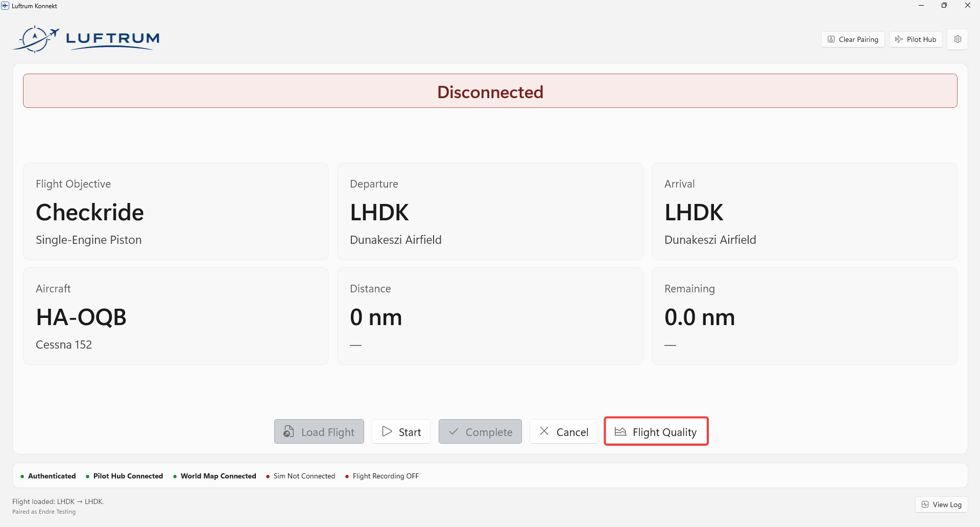
Task: Click 'Pilot Hub Connected' status indicator
Action: tap(124, 476)
